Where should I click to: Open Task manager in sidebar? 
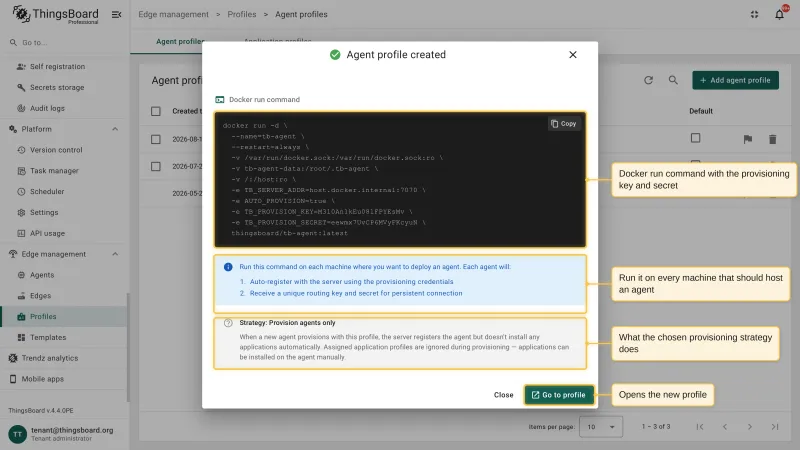point(54,171)
